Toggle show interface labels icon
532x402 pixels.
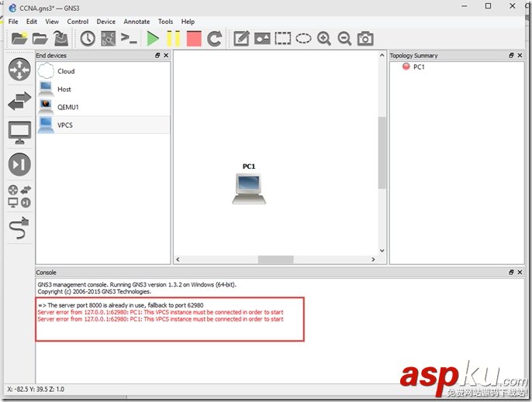click(x=109, y=38)
